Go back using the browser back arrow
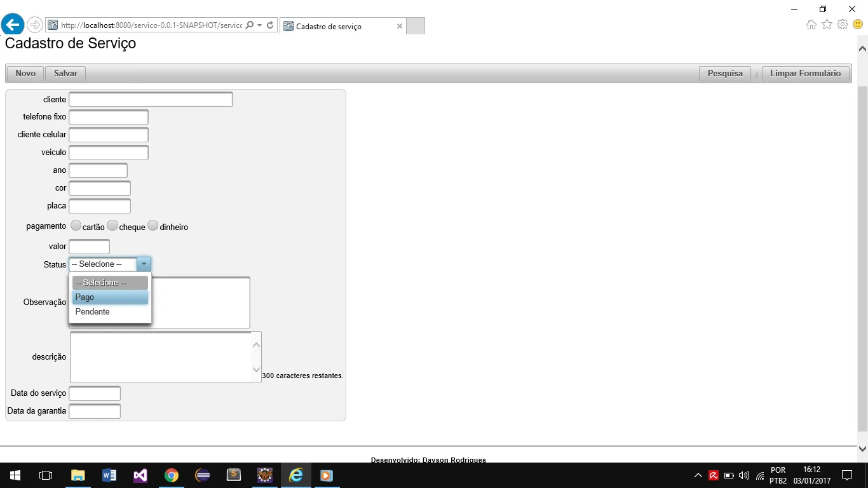Image resolution: width=868 pixels, height=488 pixels. point(13,25)
